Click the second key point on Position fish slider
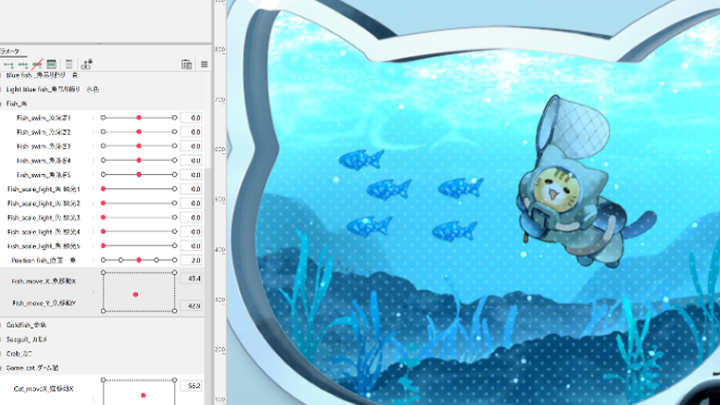Viewport: 720px width, 405px height. (x=121, y=260)
